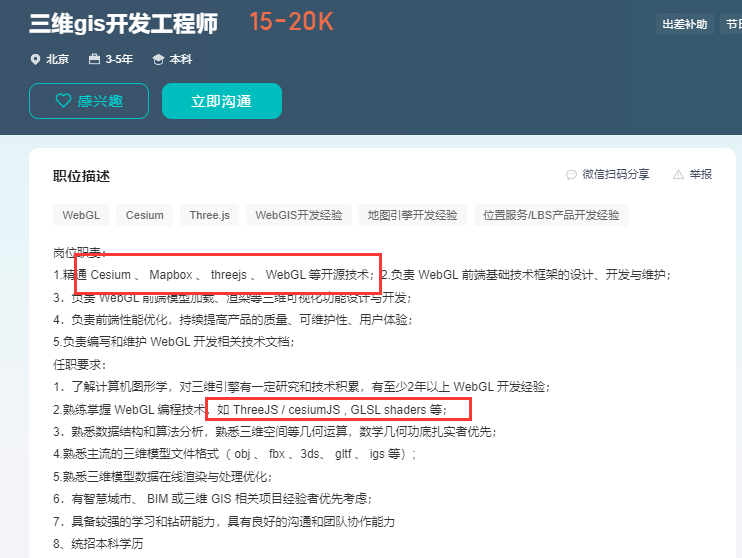Viewport: 742px width, 558px height.
Task: Click the text 2.负责 WebGL 前端基础技术框架
Action: click(x=526, y=275)
